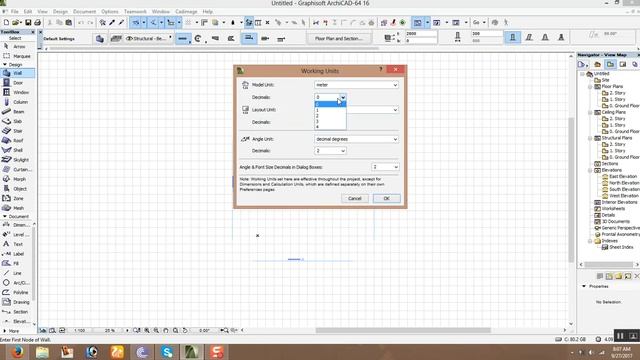
Task: Collapse the Design section in Toolbox
Action: pyautogui.click(x=5, y=64)
